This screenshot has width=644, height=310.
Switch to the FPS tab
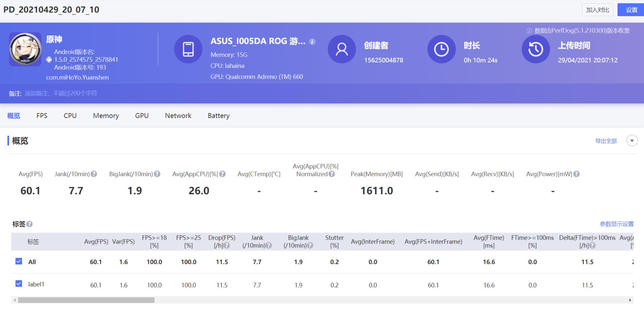(x=42, y=116)
